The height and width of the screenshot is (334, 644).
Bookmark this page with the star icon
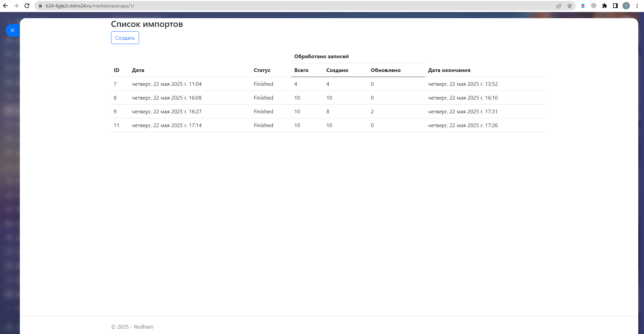[570, 6]
